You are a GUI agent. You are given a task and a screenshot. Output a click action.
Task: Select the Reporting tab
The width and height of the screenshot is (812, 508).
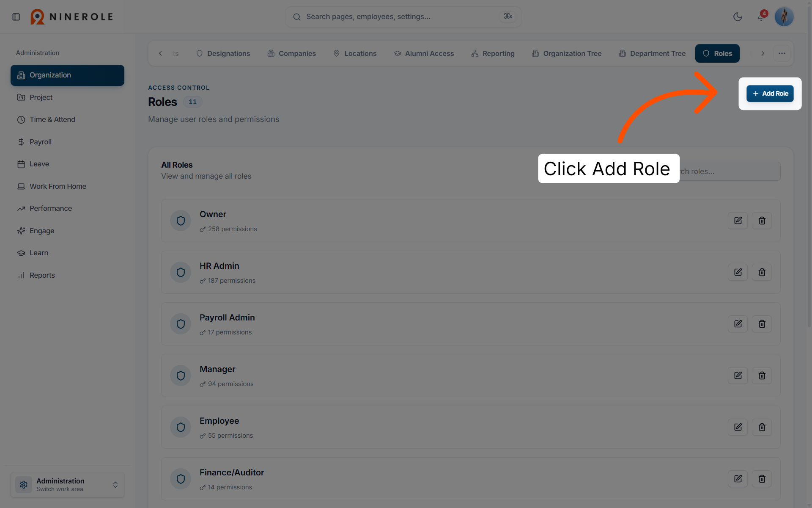tap(493, 53)
